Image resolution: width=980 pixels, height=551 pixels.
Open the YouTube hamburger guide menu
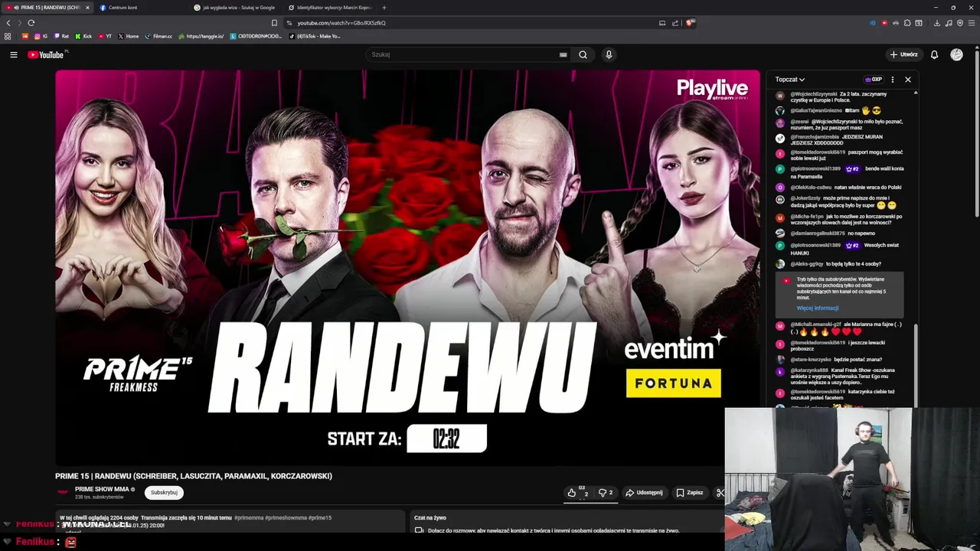pyautogui.click(x=13, y=54)
